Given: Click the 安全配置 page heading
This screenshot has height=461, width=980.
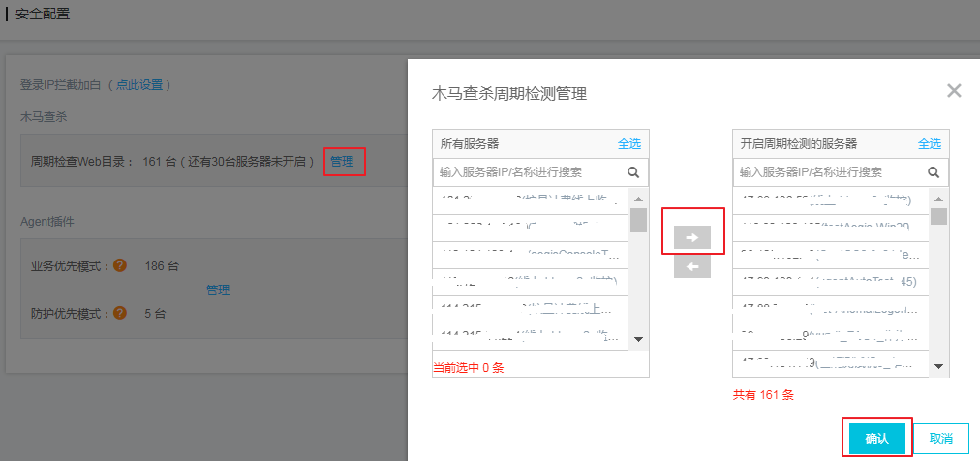Looking at the screenshot, I should [x=43, y=15].
